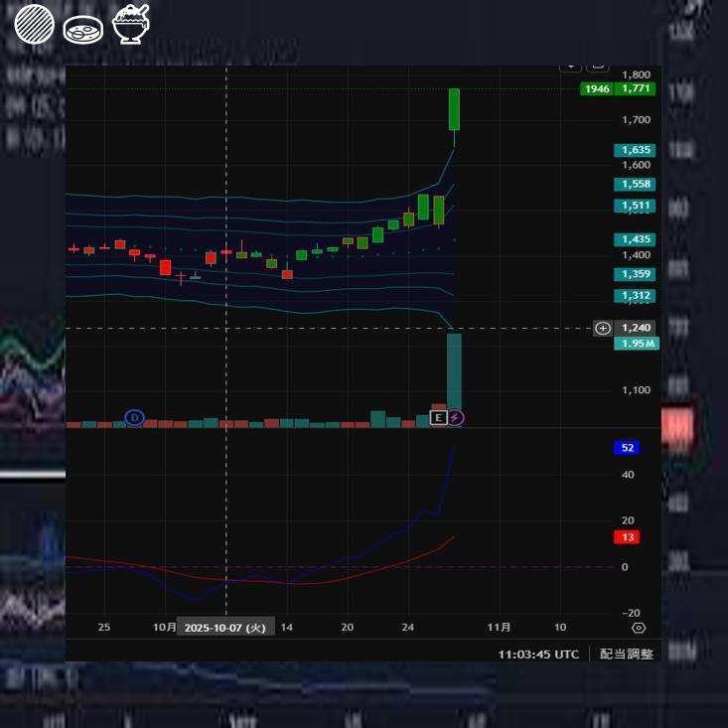This screenshot has width=728, height=728.
Task: Click the purple lightning bolt marker
Action: pos(455,417)
